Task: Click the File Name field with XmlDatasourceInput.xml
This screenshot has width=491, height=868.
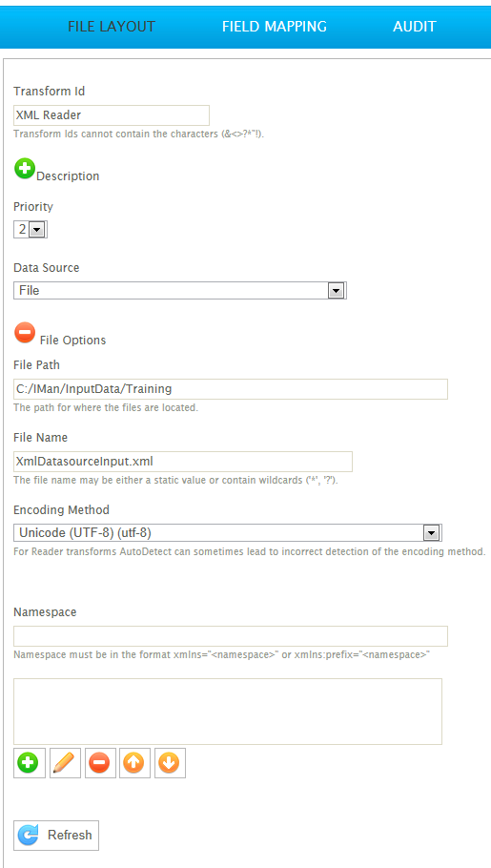Action: (x=183, y=462)
